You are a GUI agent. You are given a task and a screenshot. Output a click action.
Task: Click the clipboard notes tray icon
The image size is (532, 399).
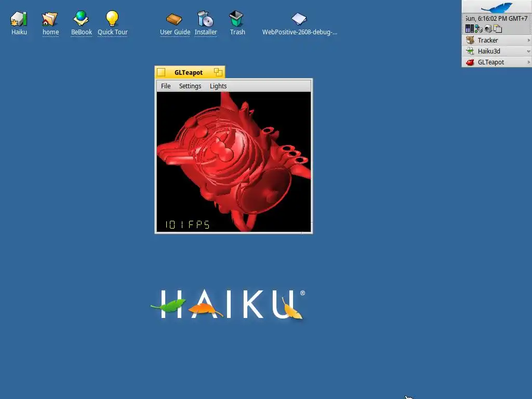click(x=498, y=29)
